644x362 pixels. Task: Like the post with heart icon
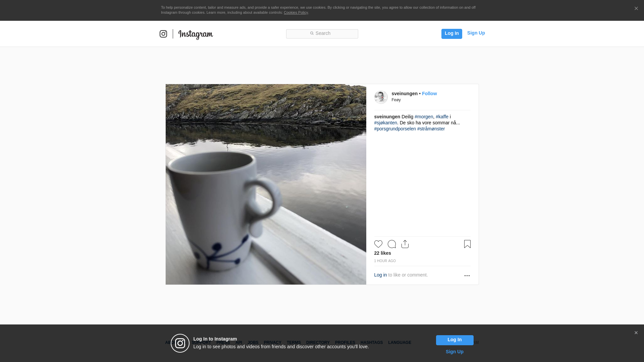[x=378, y=244]
